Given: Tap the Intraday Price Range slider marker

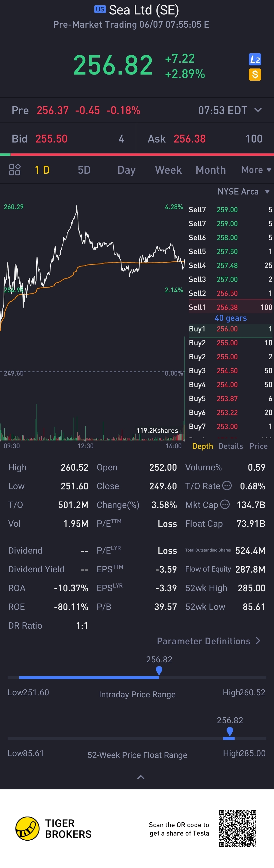Looking at the screenshot, I should click(x=159, y=671).
